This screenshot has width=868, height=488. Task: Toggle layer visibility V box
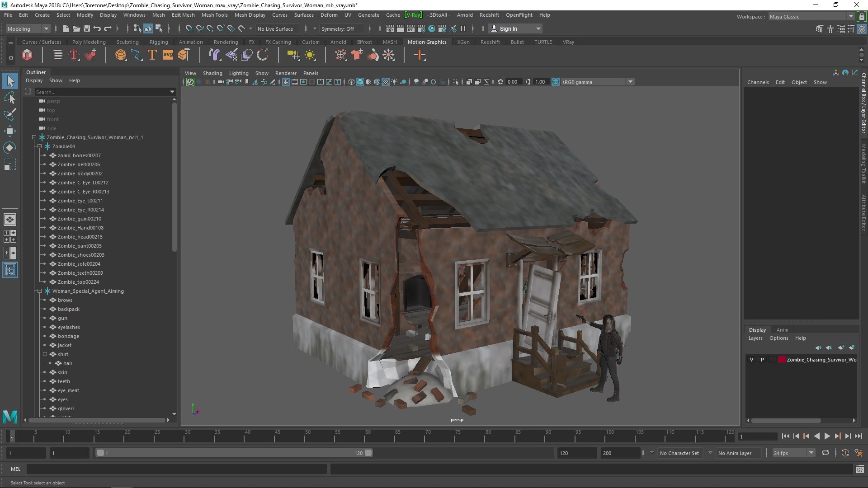point(752,360)
